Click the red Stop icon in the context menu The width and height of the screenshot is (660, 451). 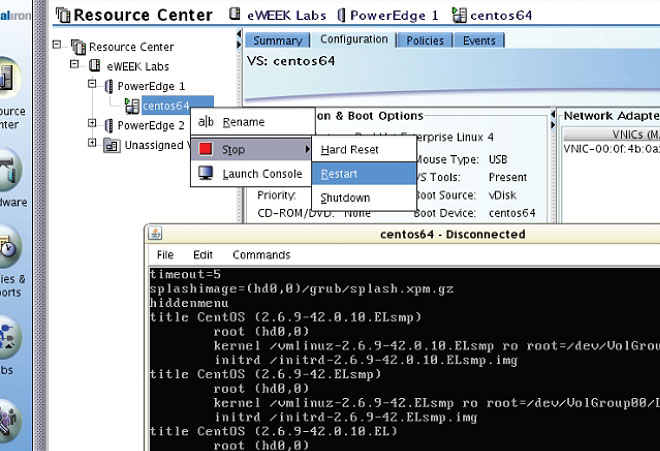[206, 149]
